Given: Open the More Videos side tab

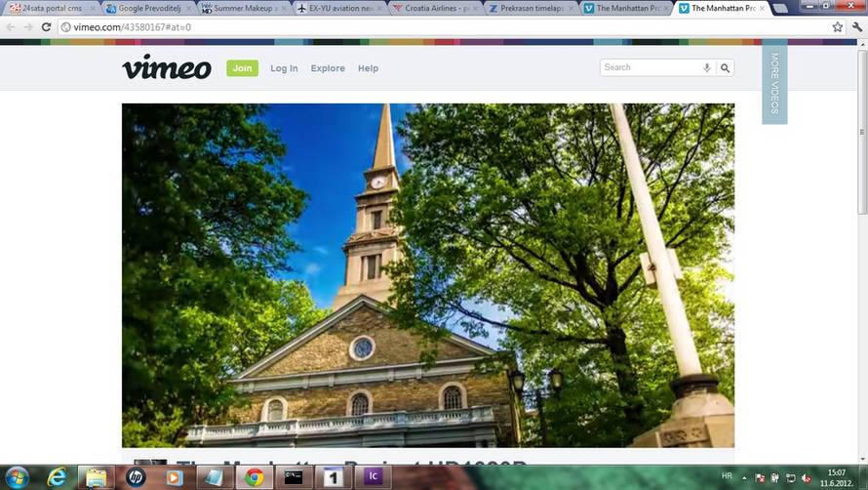Looking at the screenshot, I should [774, 83].
